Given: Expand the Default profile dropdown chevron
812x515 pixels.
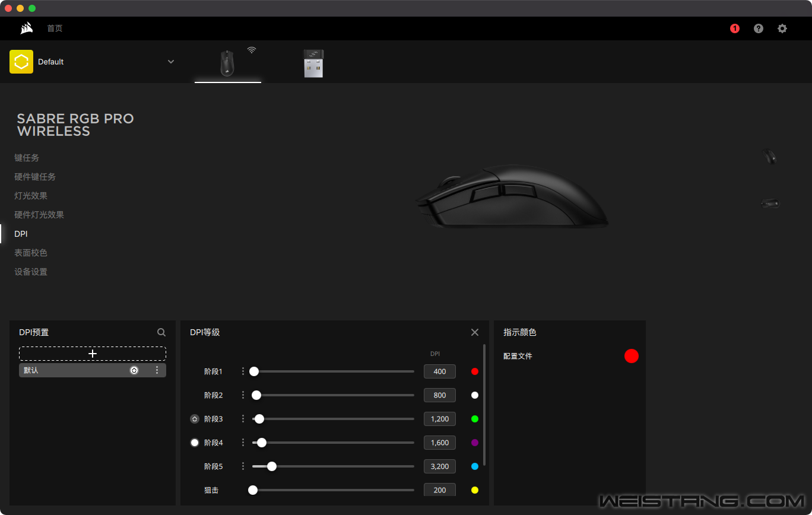Looking at the screenshot, I should (x=171, y=62).
